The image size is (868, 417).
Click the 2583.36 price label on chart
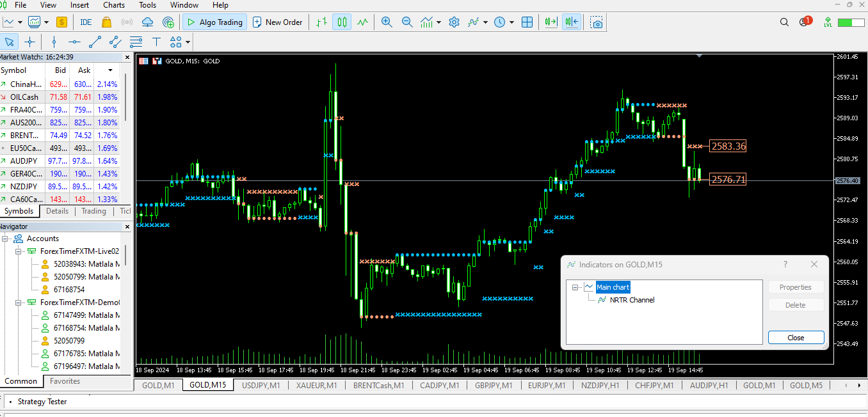(728, 146)
